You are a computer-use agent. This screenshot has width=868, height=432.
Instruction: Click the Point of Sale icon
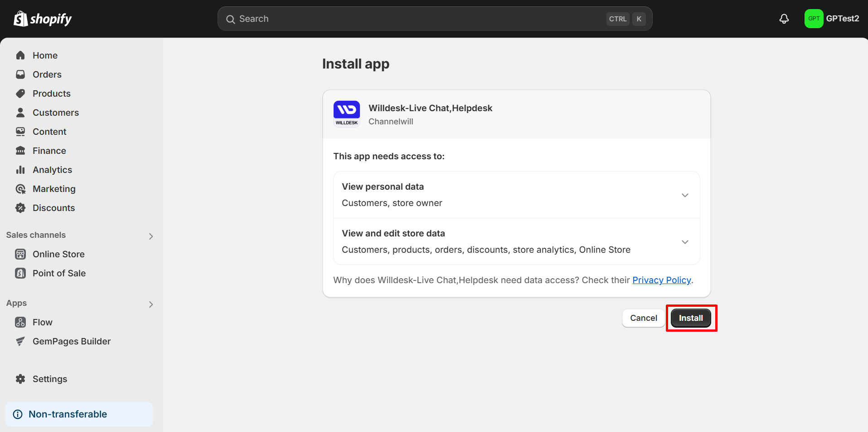coord(20,273)
